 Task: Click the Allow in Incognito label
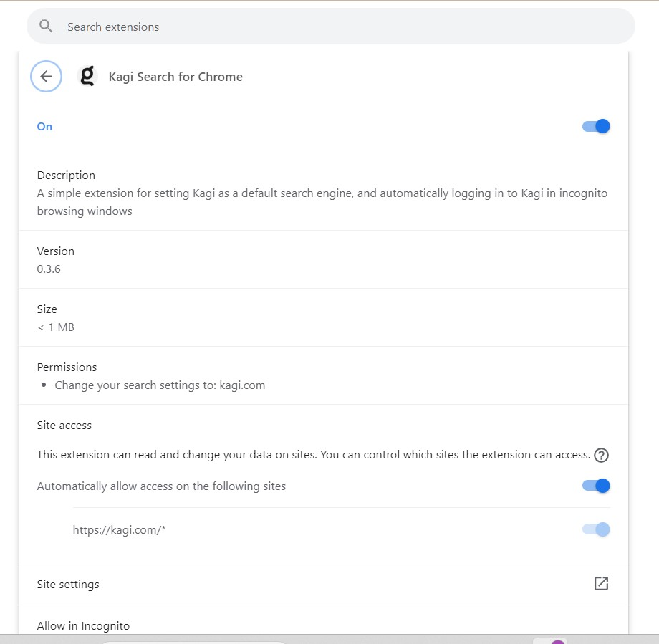(x=83, y=626)
